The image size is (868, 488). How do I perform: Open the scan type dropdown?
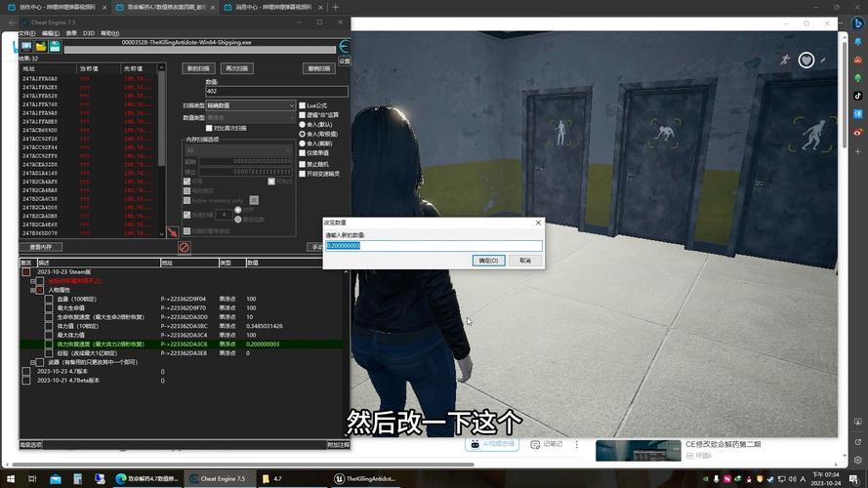pos(251,105)
